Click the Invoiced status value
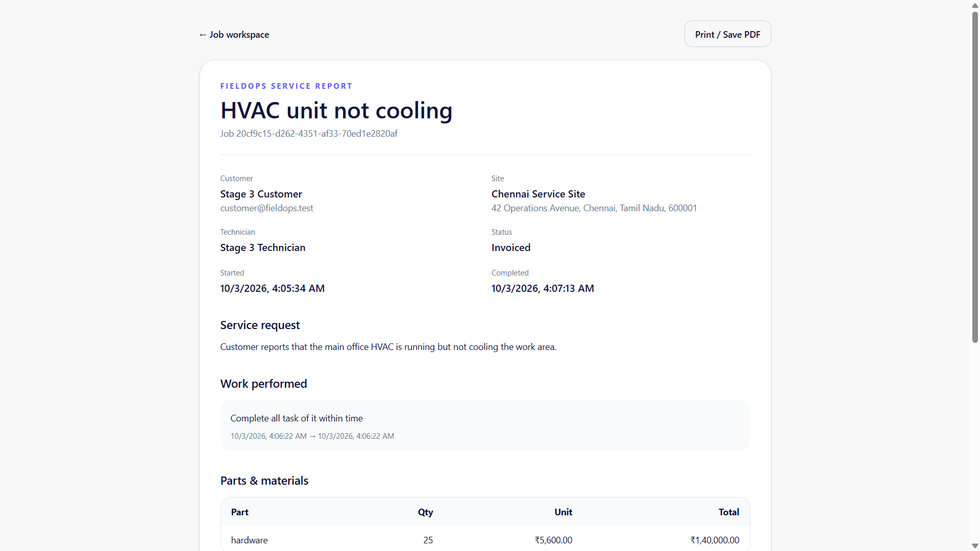The height and width of the screenshot is (551, 980). [x=511, y=248]
